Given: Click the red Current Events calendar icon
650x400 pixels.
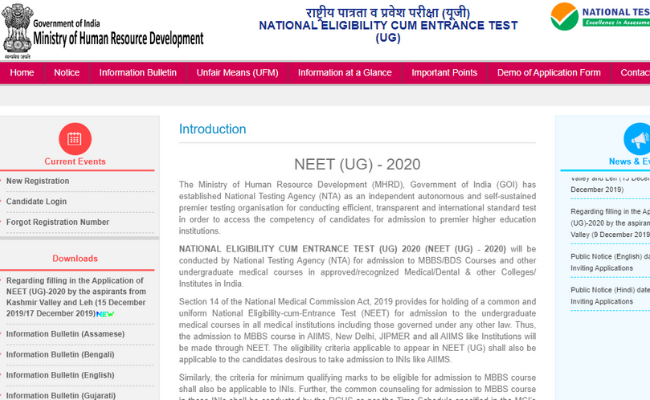Looking at the screenshot, I should click(74, 139).
